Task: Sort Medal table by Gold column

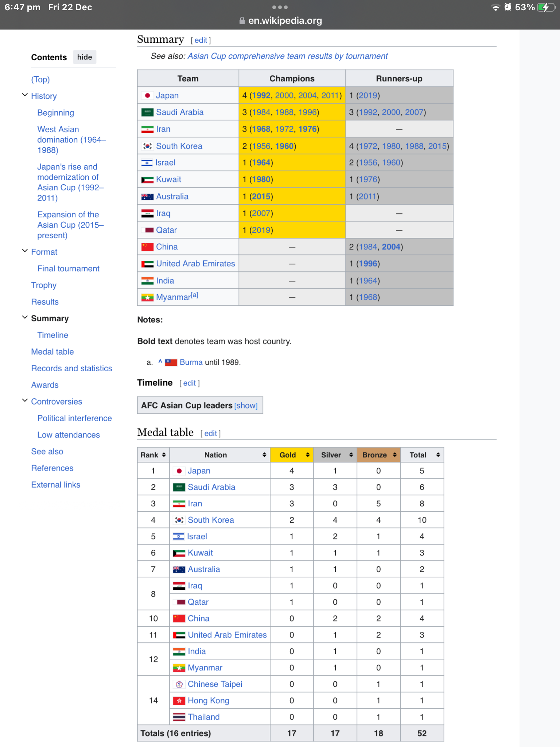Action: point(307,455)
